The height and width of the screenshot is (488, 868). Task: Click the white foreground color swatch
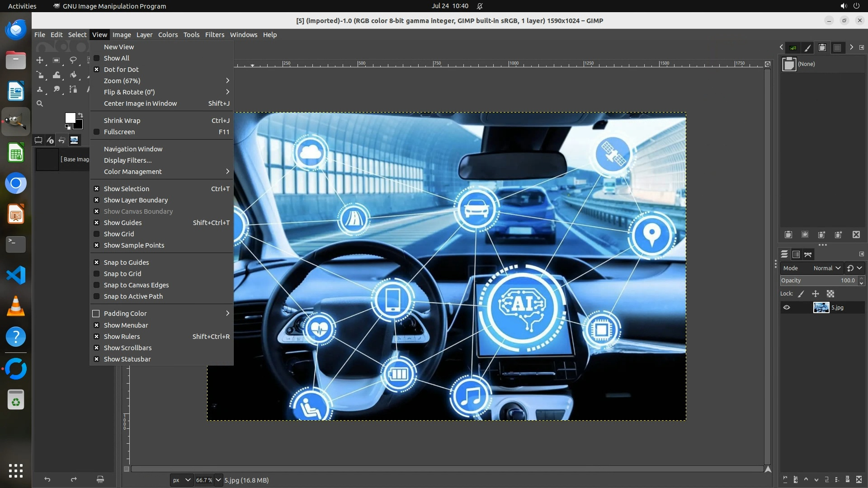click(70, 117)
